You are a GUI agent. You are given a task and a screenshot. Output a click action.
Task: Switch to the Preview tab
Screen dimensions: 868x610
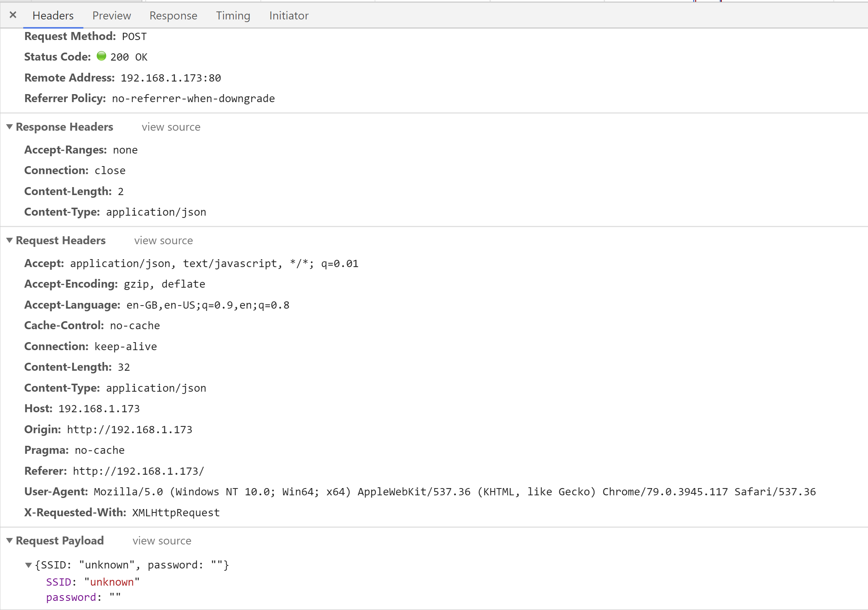click(111, 16)
